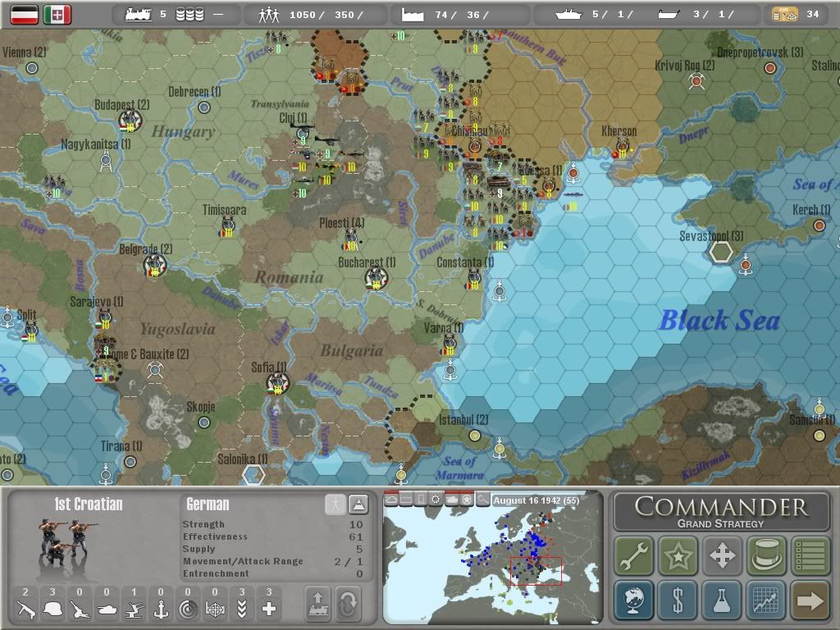Open the chart statistics button

(766, 600)
